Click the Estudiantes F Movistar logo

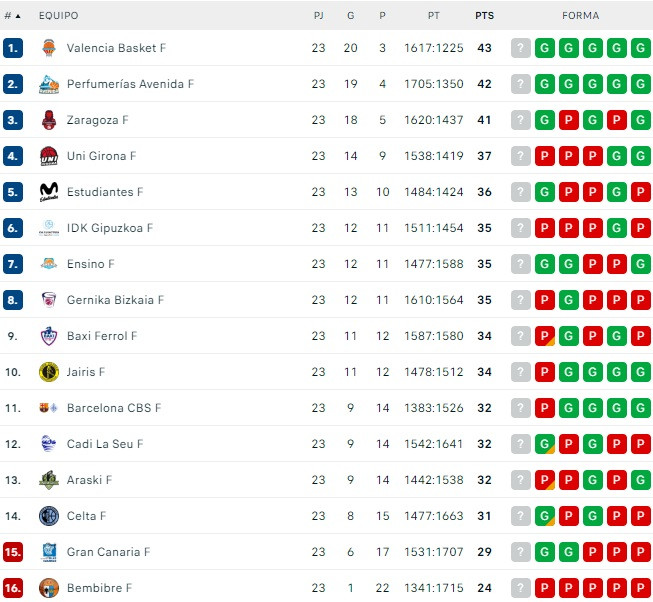(x=49, y=192)
